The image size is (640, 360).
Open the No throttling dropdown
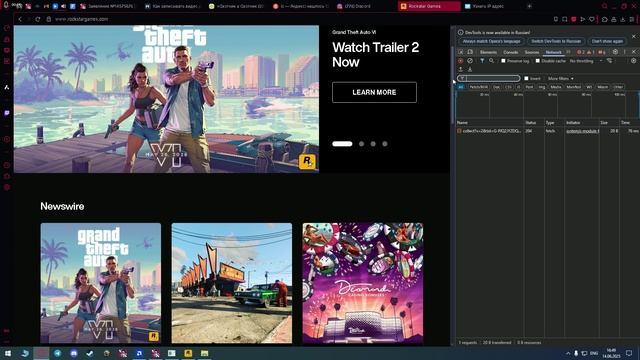click(586, 61)
